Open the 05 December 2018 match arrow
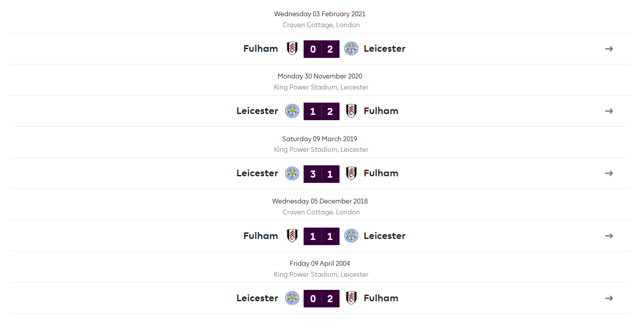Screen dimensions: 644x321 [x=609, y=236]
